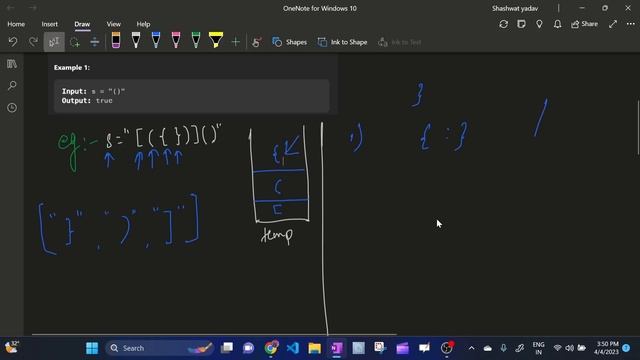
Task: Choose the Insert Space tool
Action: [x=94, y=42]
